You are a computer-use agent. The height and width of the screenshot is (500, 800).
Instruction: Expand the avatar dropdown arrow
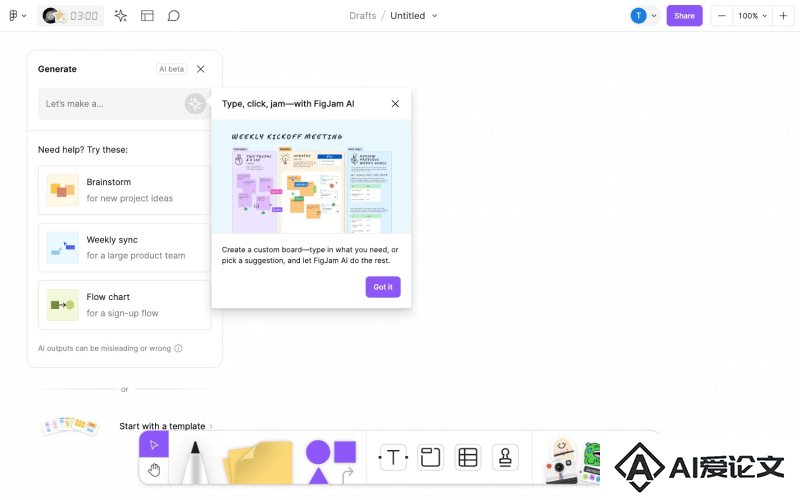tap(654, 16)
